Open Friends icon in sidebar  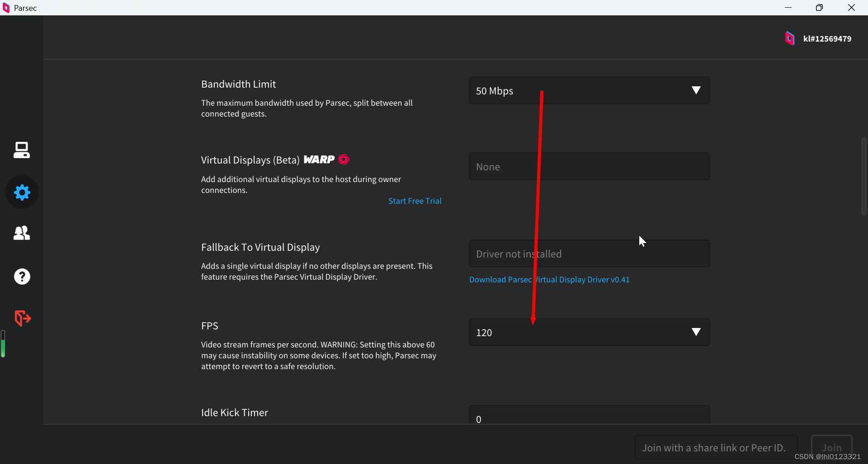coord(22,233)
